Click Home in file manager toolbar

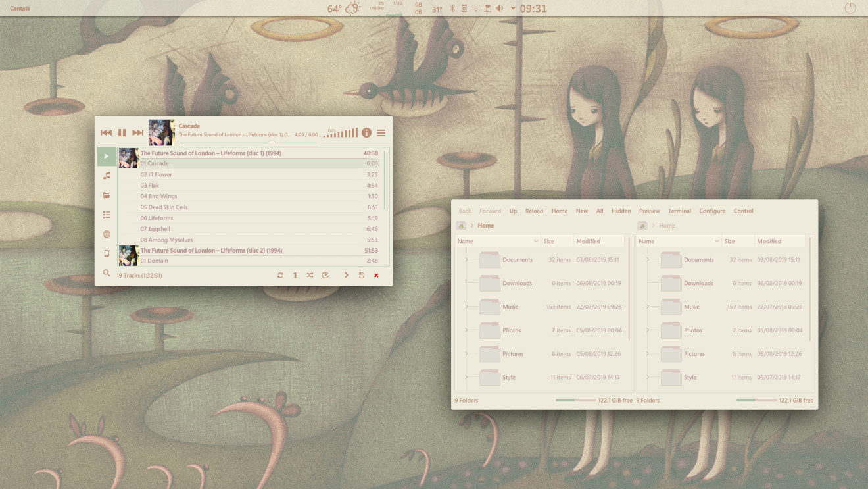coord(560,211)
